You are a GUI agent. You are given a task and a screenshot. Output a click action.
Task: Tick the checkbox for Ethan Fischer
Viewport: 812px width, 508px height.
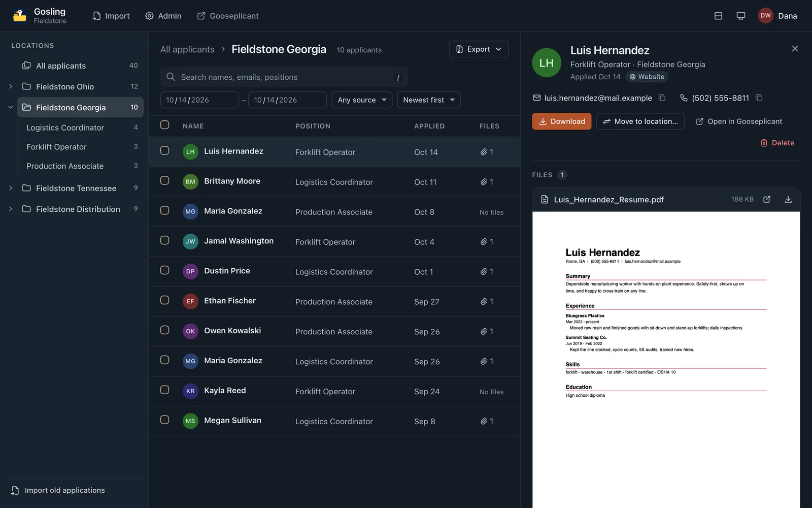pos(164,301)
